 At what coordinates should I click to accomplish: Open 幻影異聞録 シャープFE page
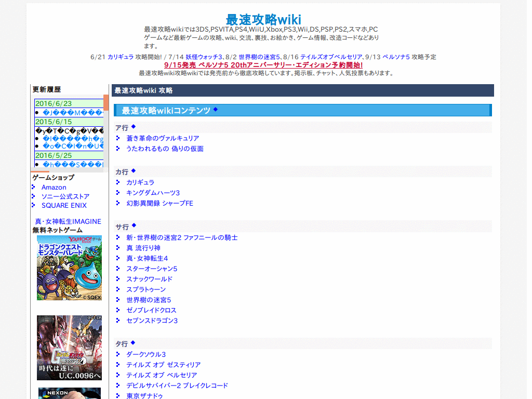(160, 203)
